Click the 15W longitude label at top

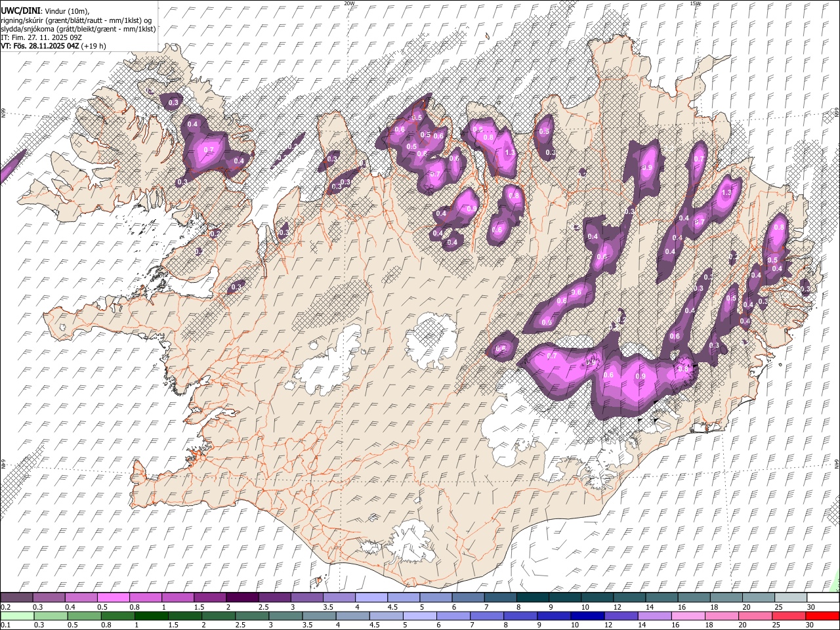(x=695, y=3)
